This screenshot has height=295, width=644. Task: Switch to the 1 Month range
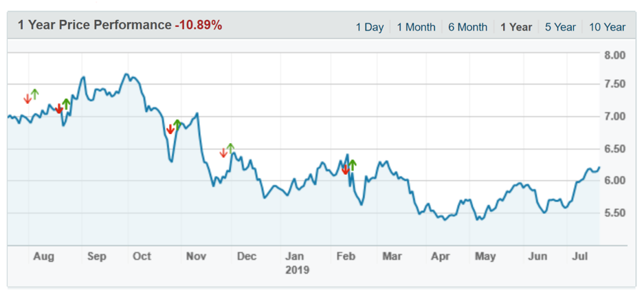point(416,28)
